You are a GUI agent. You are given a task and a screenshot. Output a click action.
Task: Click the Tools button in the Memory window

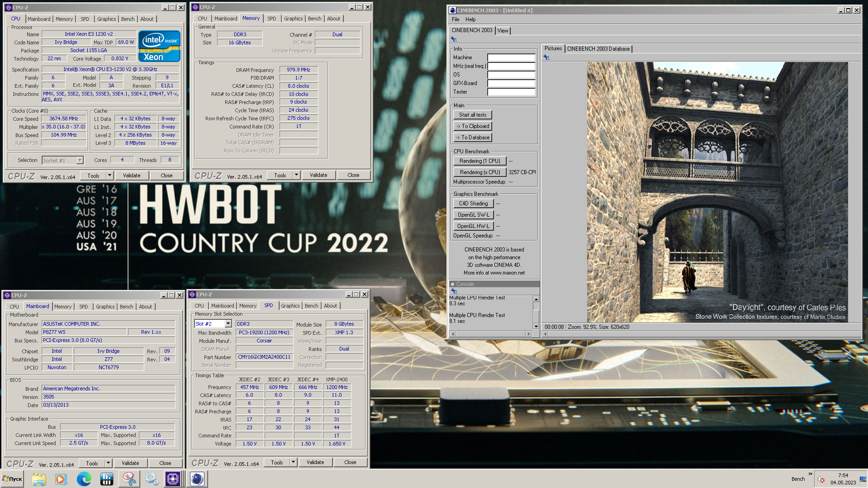point(280,175)
